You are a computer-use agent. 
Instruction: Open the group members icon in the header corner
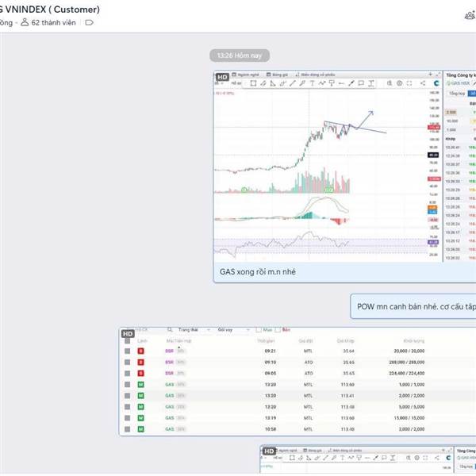[x=470, y=15]
